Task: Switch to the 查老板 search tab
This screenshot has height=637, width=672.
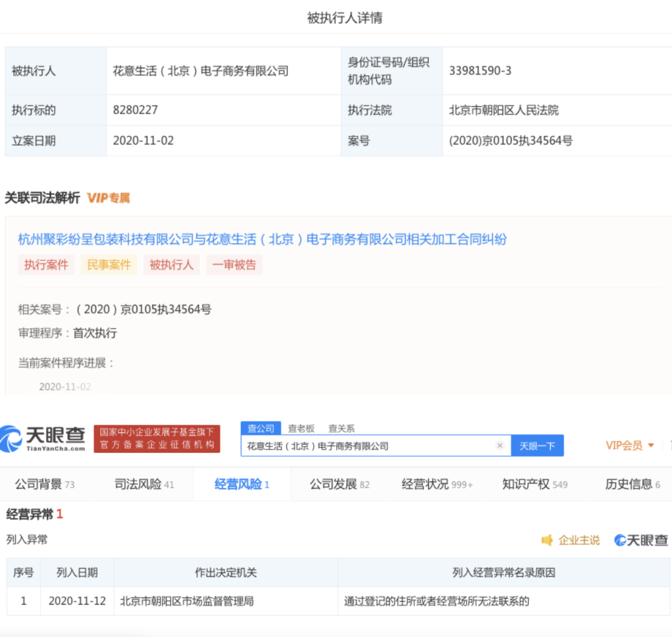Action: [301, 428]
